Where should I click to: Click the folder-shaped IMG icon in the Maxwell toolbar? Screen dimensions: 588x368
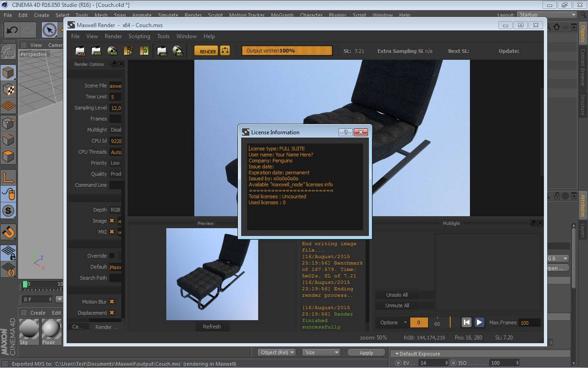(x=162, y=51)
